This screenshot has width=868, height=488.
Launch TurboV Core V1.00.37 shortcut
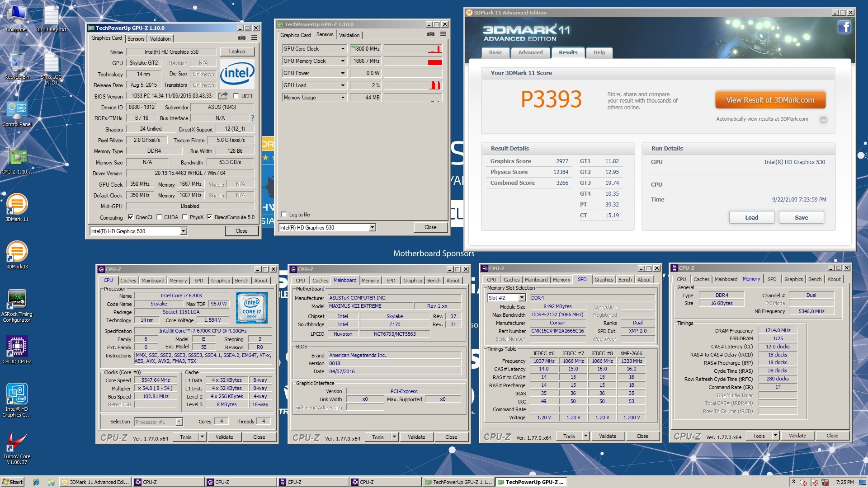pos(17,448)
